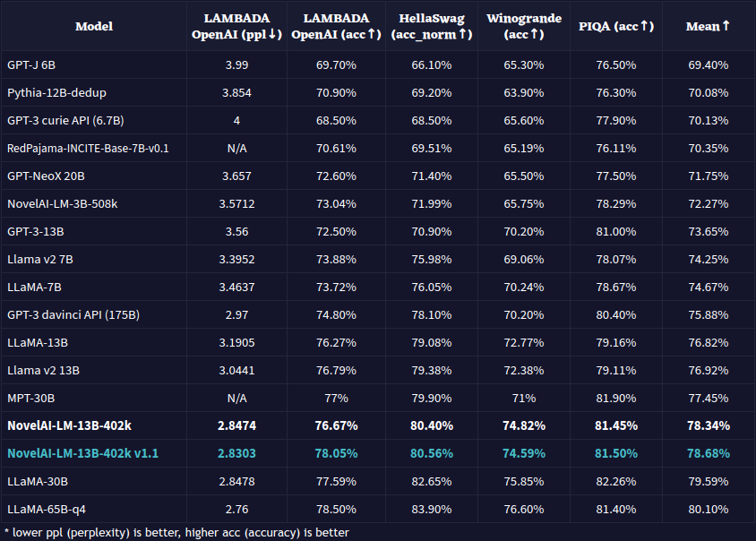Click the 3.0441 perplexity for Llama v2 13B
The image size is (756, 541).
[236, 370]
